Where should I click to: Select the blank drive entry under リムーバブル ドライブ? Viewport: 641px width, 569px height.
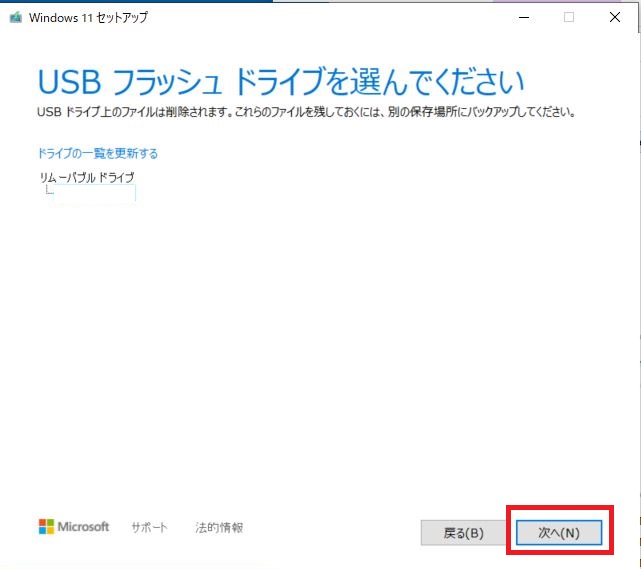94,193
